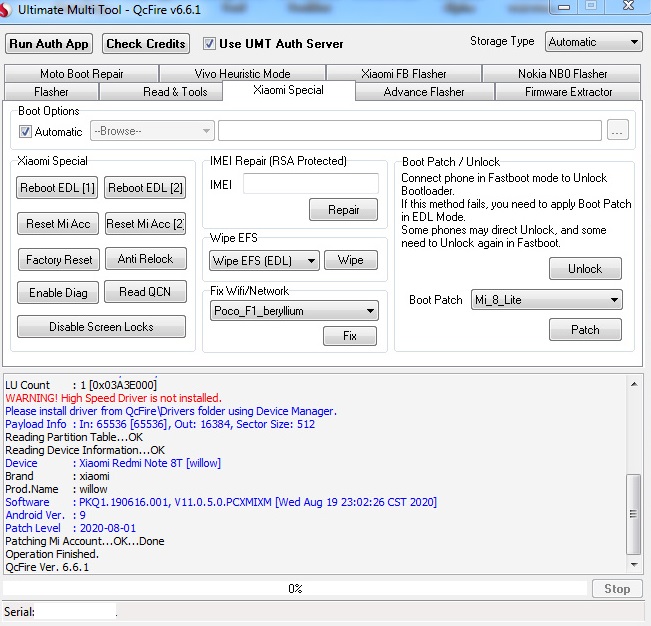The width and height of the screenshot is (651, 626).
Task: Click the Read QCN button
Action: [x=145, y=292]
